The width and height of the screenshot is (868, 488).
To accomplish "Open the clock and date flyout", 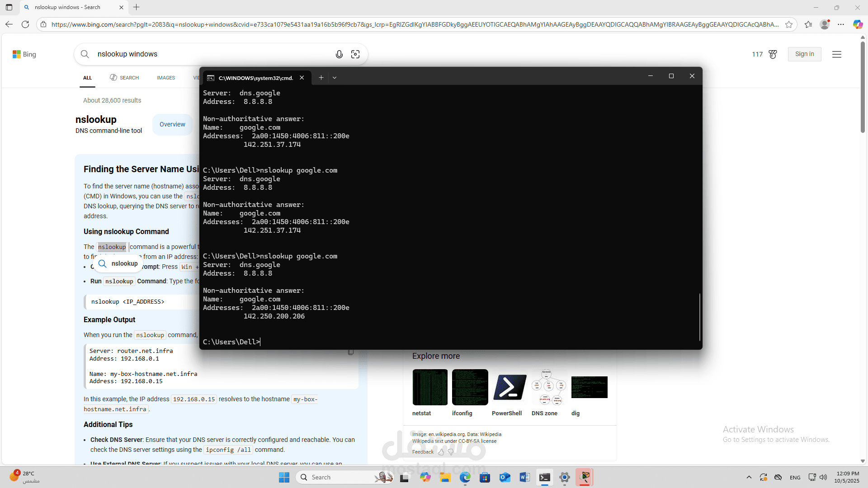I will [x=848, y=477].
